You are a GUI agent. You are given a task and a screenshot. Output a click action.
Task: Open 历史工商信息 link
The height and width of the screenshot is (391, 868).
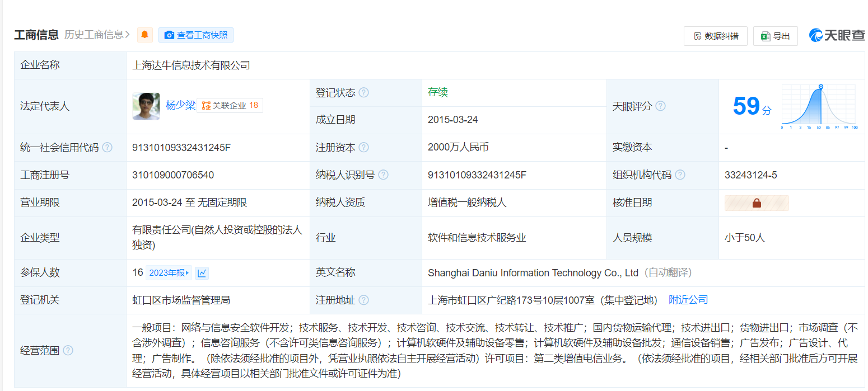pyautogui.click(x=97, y=35)
